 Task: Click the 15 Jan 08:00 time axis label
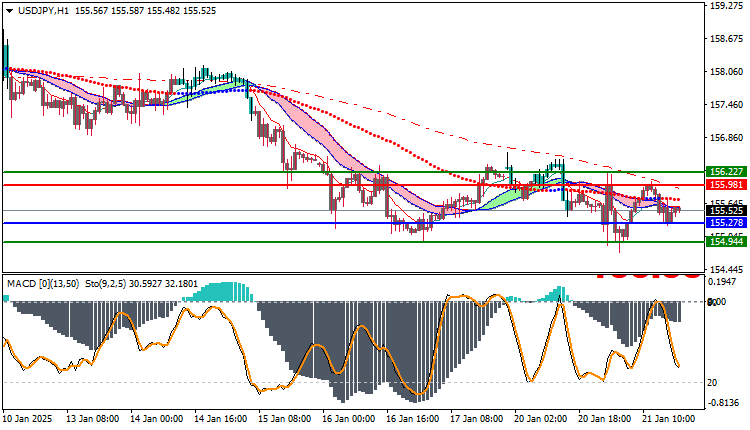[x=285, y=419]
